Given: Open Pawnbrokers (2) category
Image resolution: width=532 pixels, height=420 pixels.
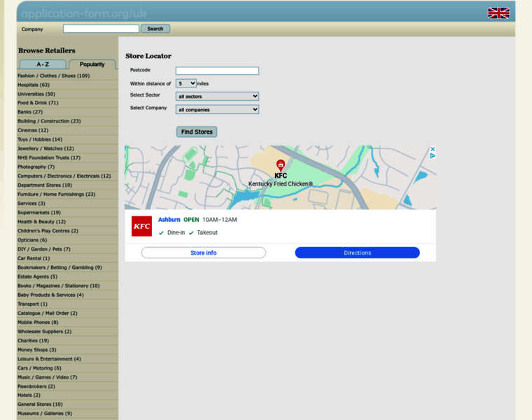Looking at the screenshot, I should [x=36, y=387].
